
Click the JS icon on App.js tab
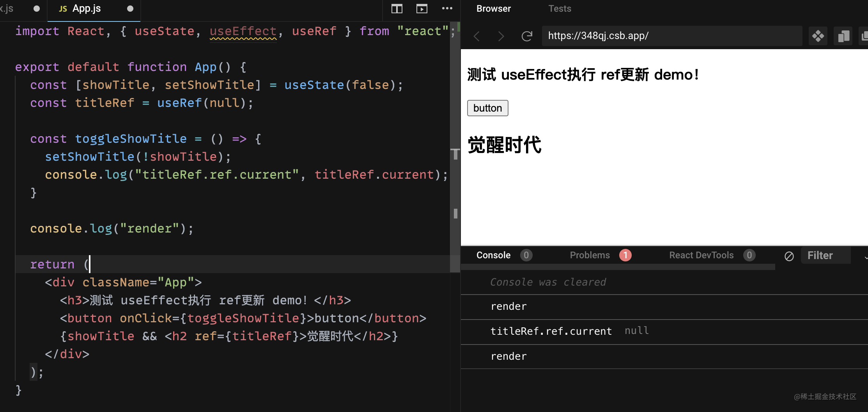click(62, 8)
